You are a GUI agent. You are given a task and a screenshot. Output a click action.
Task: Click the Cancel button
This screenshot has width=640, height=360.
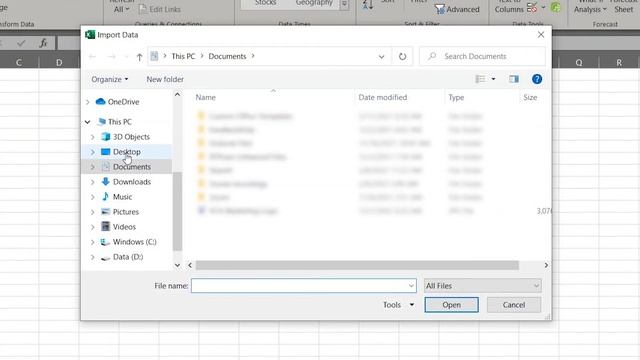click(x=513, y=305)
